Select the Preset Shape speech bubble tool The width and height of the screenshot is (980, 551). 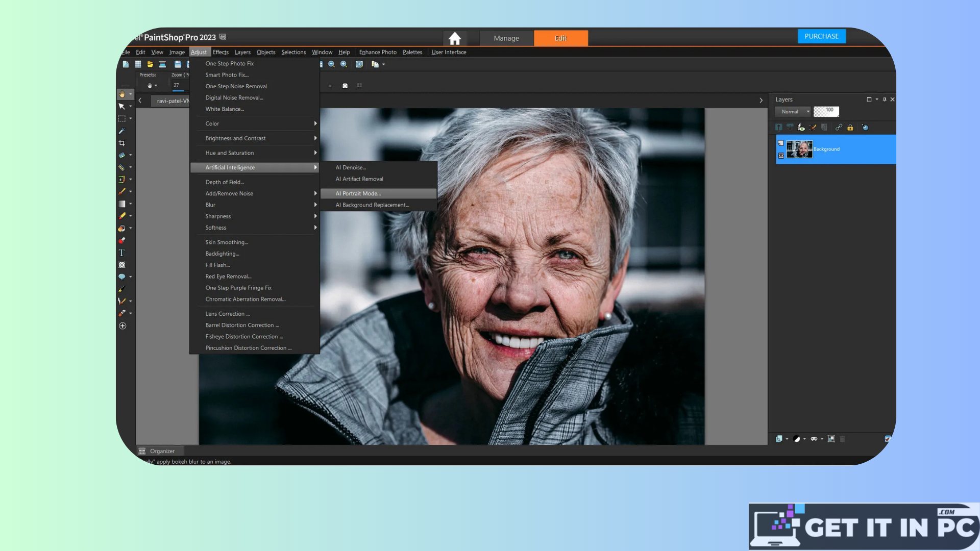[121, 277]
